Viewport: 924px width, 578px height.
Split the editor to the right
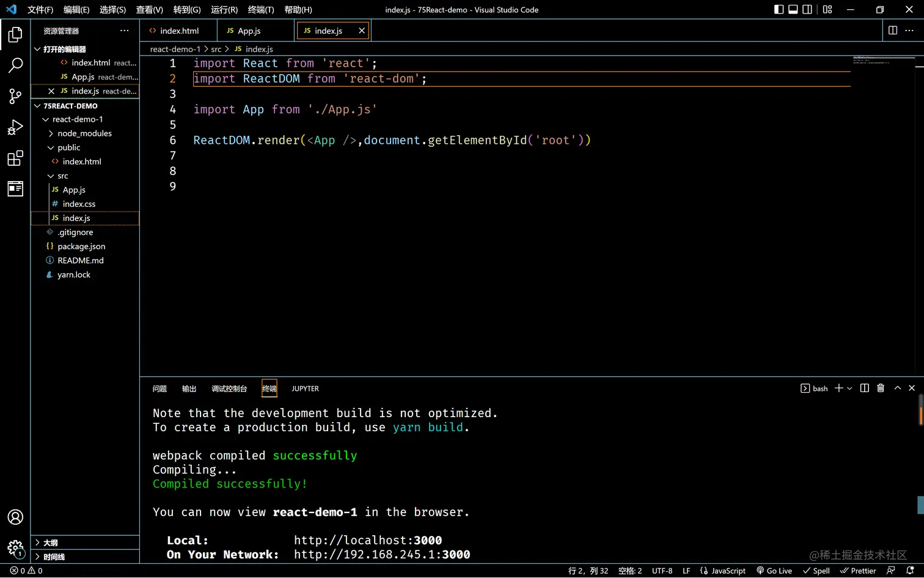893,31
